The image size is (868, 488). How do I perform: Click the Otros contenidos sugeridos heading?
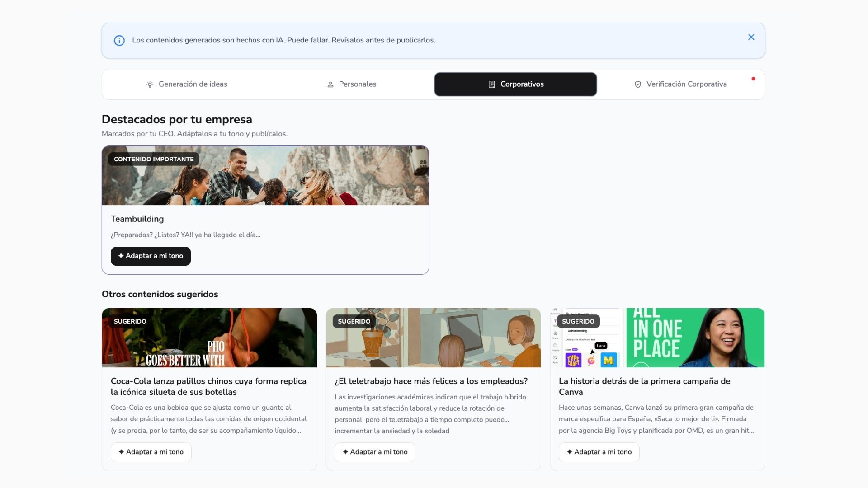click(x=160, y=294)
